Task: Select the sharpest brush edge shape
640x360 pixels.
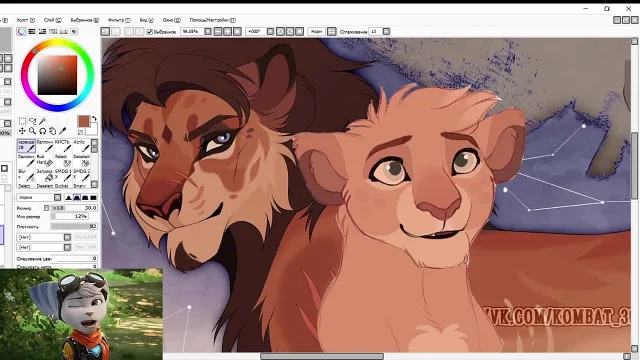Action: coord(69,198)
